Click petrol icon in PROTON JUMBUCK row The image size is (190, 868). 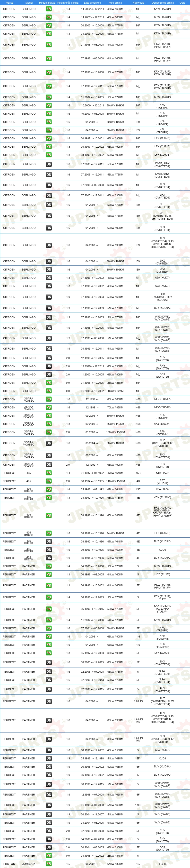(49, 864)
